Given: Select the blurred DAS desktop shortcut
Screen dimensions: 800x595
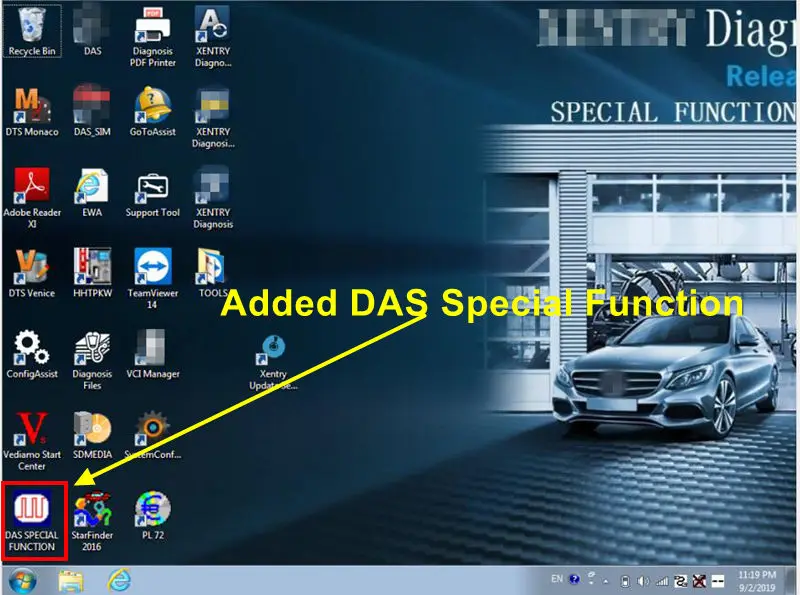Looking at the screenshot, I should coord(92,30).
